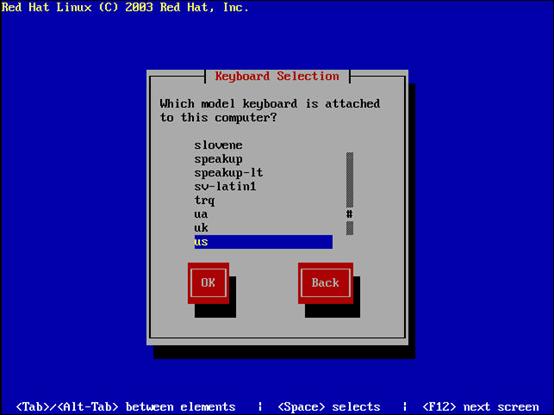Confirm keyboard choice with OK button

click(208, 283)
